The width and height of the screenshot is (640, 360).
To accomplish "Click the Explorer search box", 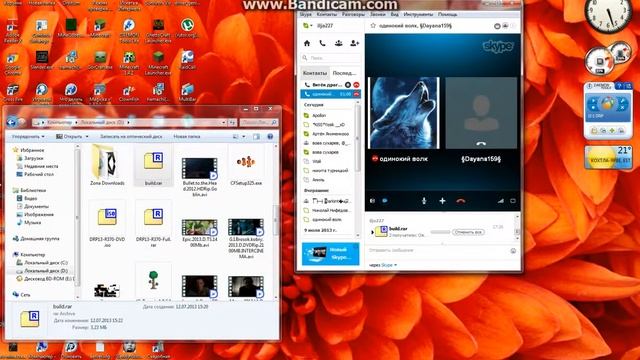I will (x=259, y=122).
